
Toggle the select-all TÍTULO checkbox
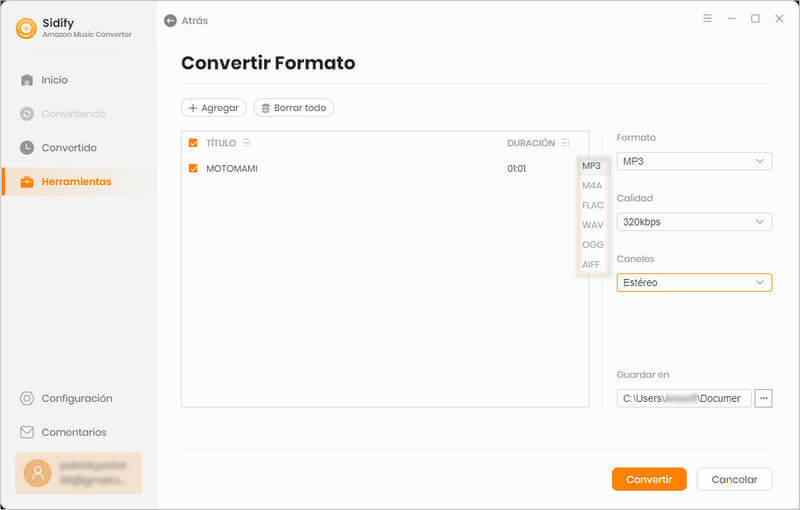[193, 143]
